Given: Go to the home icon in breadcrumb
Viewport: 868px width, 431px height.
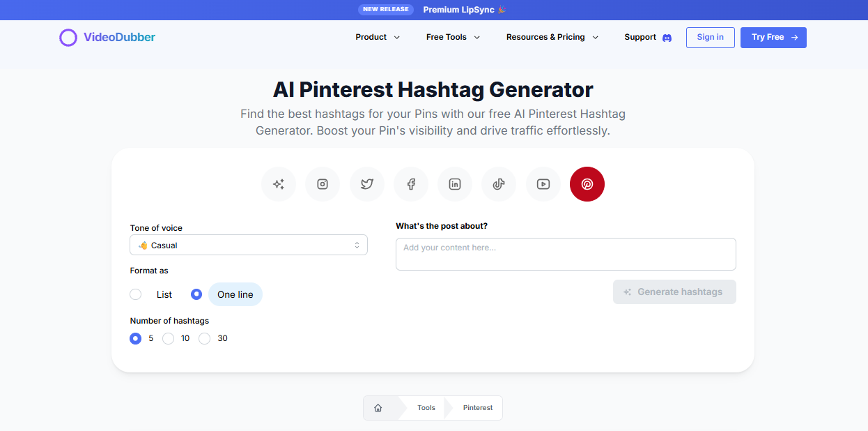Looking at the screenshot, I should click(x=378, y=408).
